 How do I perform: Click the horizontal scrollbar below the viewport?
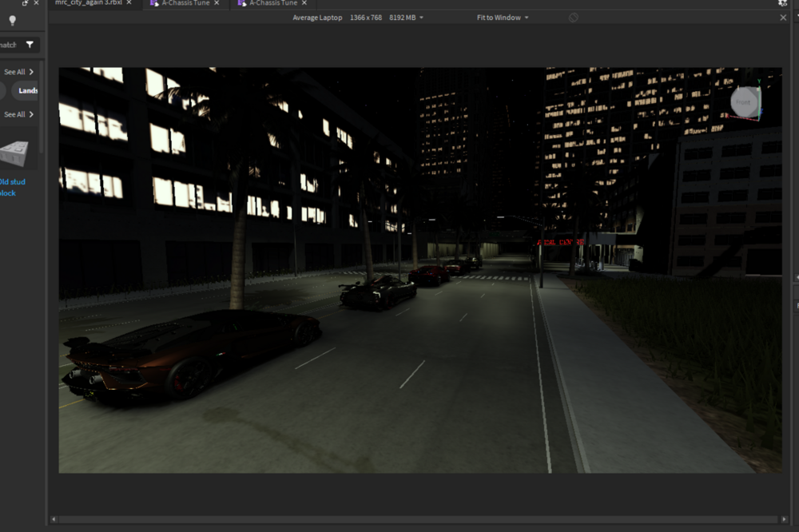(418, 519)
